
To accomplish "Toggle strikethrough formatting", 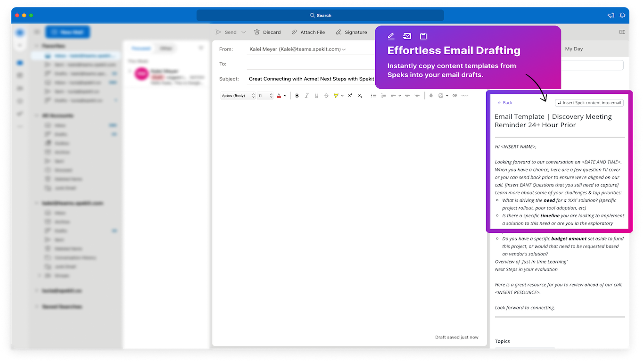I will point(326,96).
